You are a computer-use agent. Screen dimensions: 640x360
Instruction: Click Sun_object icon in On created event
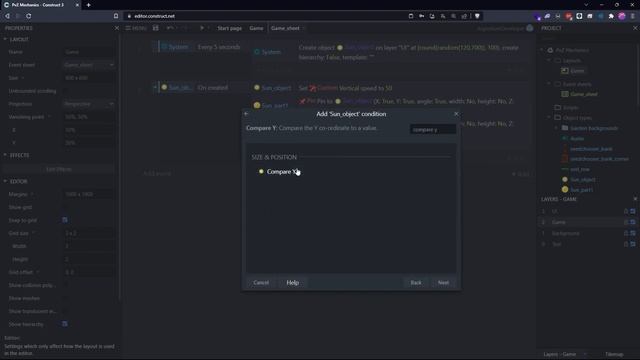[164, 87]
